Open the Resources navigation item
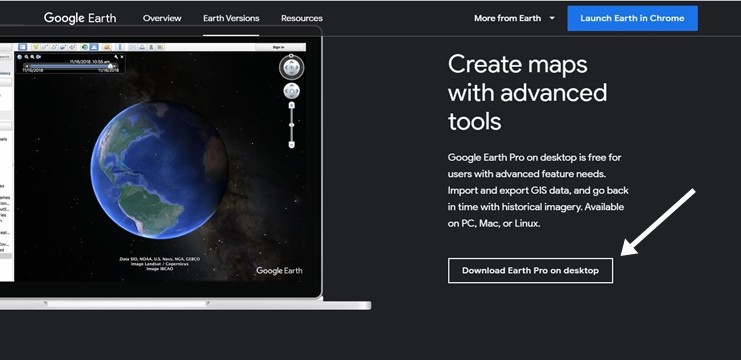This screenshot has width=741, height=360. point(302,18)
